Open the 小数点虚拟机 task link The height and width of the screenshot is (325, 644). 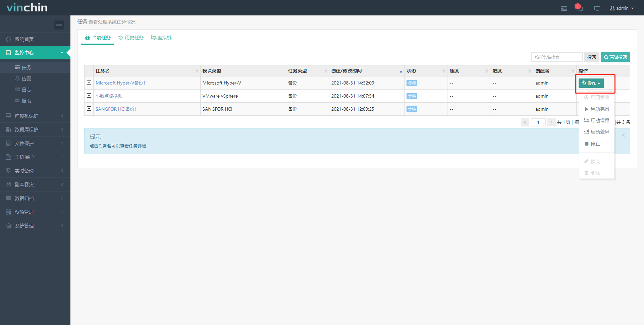pyautogui.click(x=109, y=96)
